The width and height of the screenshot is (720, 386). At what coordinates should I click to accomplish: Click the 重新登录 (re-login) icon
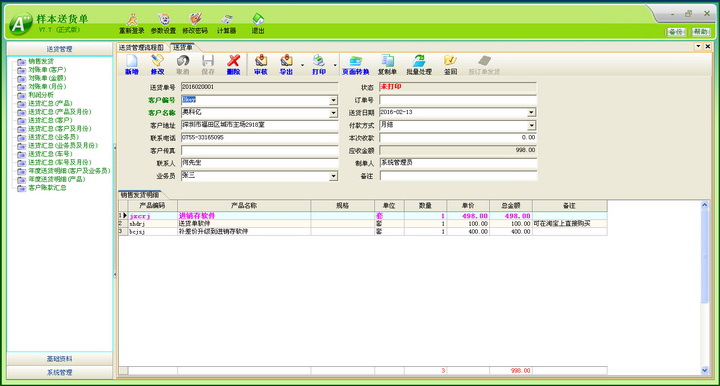pos(132,23)
